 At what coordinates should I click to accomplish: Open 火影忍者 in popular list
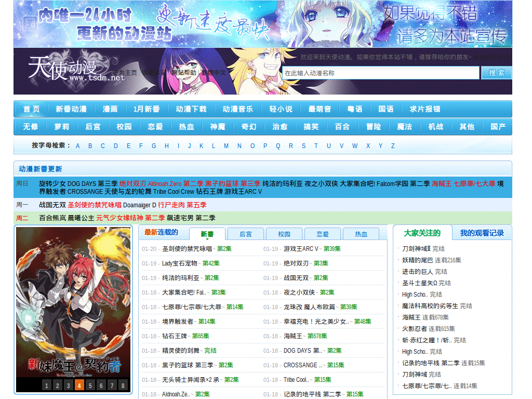point(414,328)
